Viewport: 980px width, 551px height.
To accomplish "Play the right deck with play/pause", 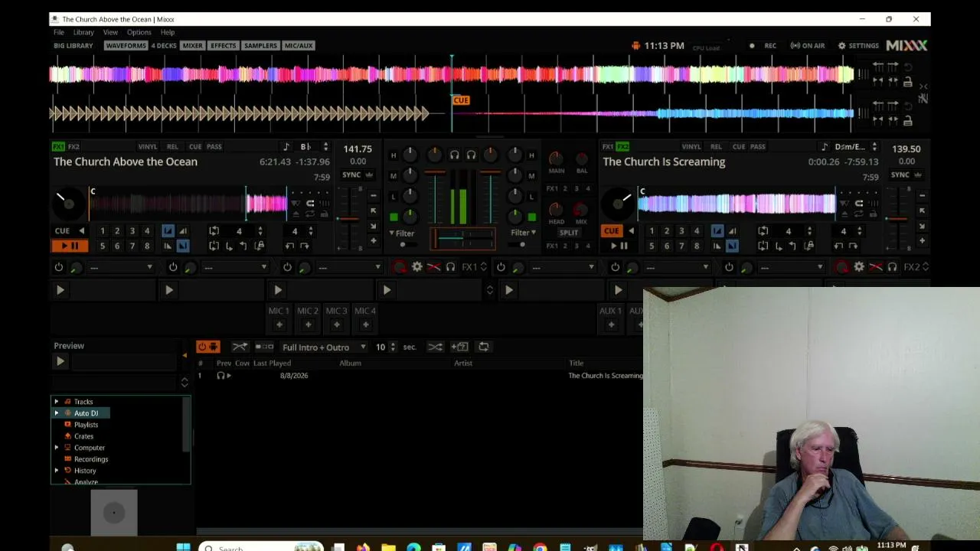I will pos(619,246).
